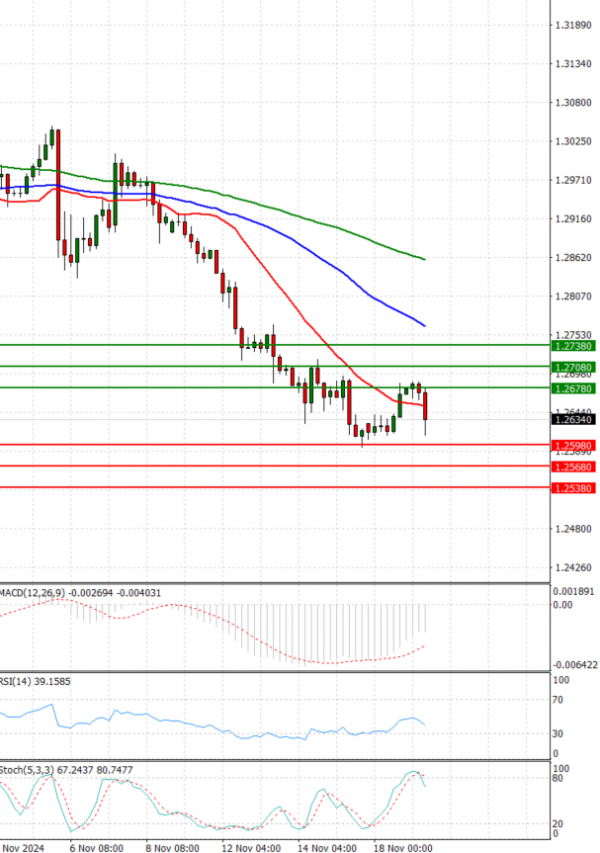Click the RSI scale level 70
This screenshot has height=853, width=600.
coord(558,700)
